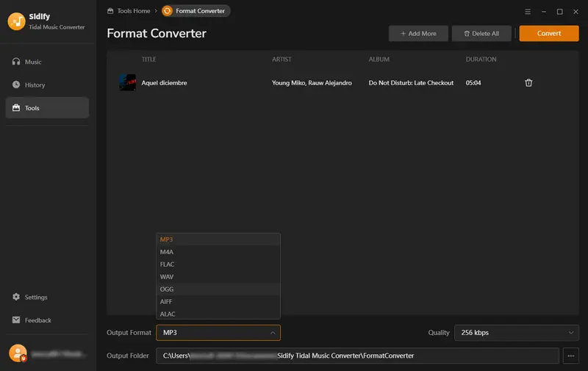The width and height of the screenshot is (588, 371).
Task: Browse output folder with ellipsis button
Action: [x=571, y=356]
